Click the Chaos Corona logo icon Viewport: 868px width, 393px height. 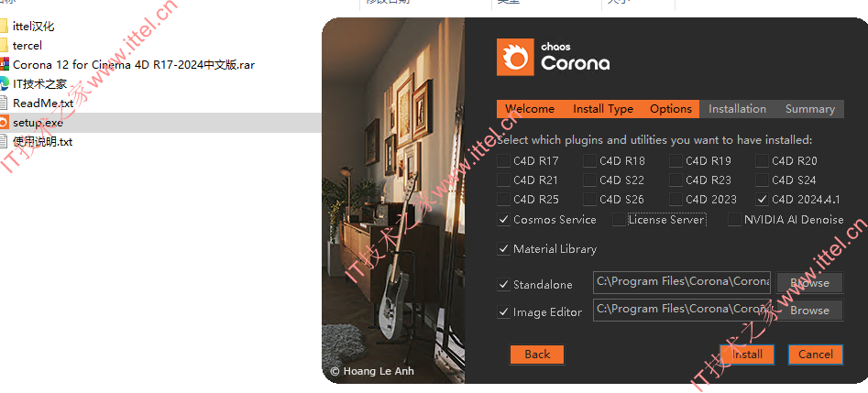point(515,57)
